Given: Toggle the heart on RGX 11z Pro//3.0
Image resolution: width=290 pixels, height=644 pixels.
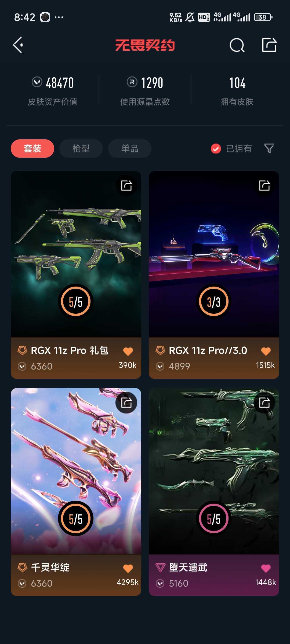Looking at the screenshot, I should [x=266, y=351].
